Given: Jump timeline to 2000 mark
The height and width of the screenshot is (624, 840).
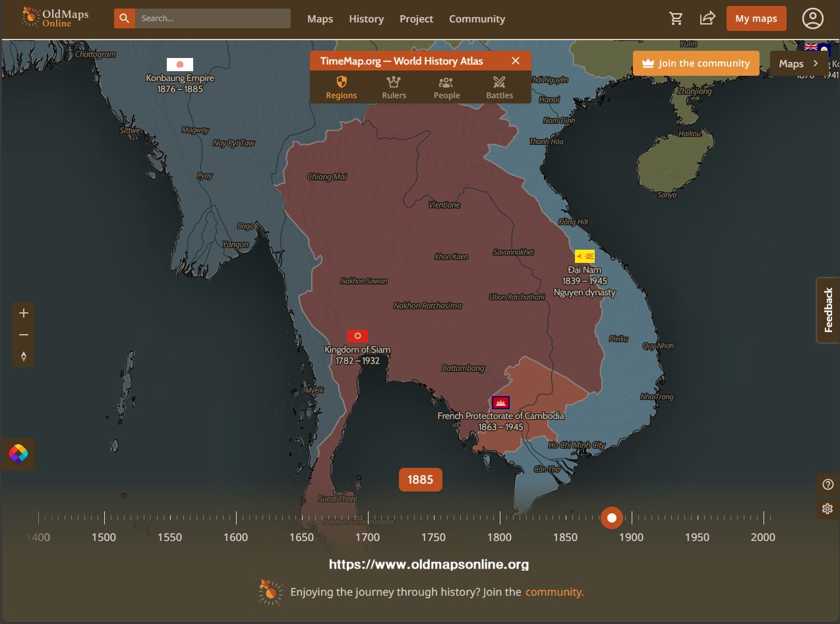Looking at the screenshot, I should click(763, 537).
